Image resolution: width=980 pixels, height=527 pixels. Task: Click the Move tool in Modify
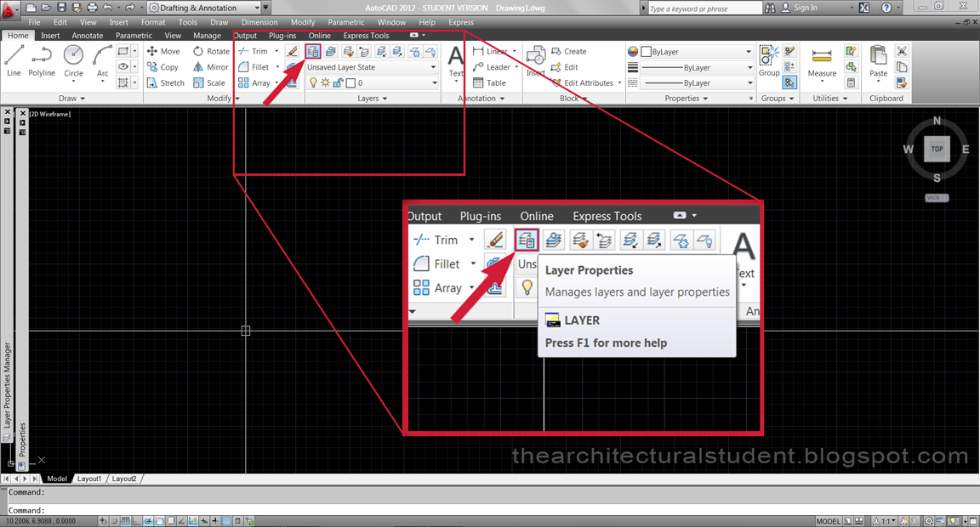pos(163,51)
